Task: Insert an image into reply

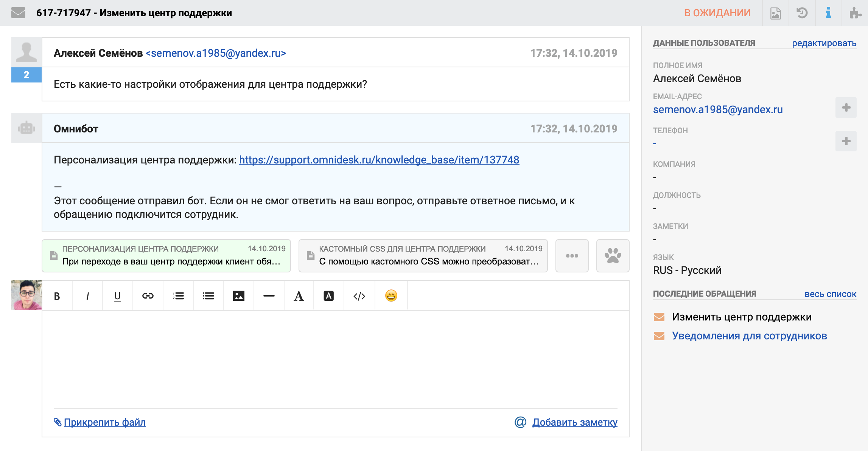Action: [x=239, y=296]
